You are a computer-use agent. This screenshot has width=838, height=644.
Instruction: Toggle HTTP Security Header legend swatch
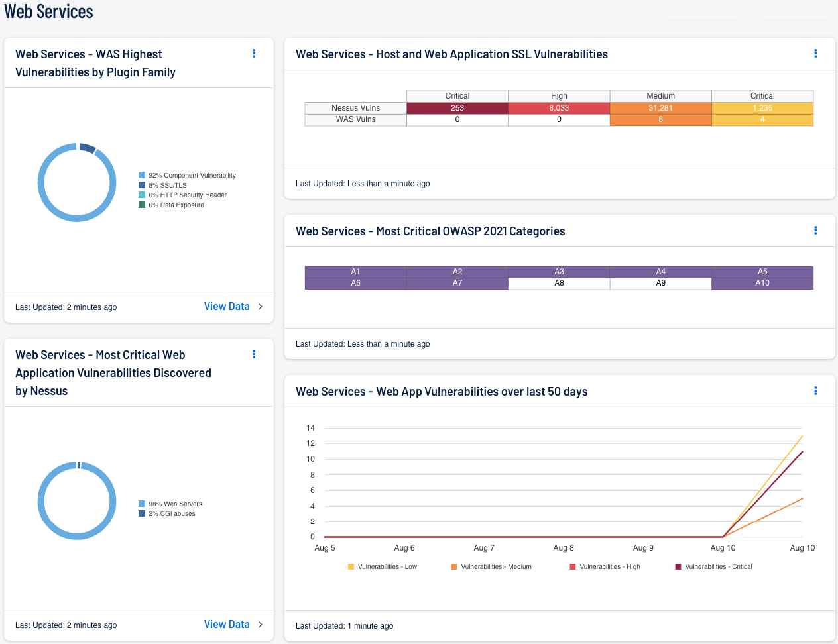(x=142, y=195)
